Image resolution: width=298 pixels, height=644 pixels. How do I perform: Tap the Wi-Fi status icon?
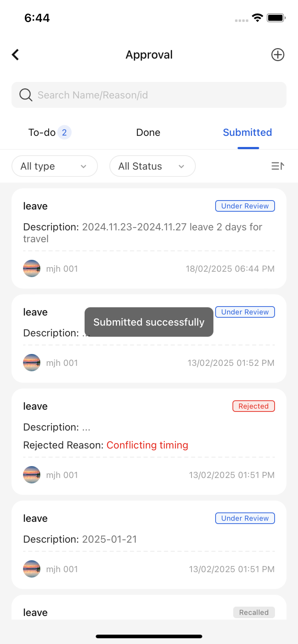(x=257, y=18)
